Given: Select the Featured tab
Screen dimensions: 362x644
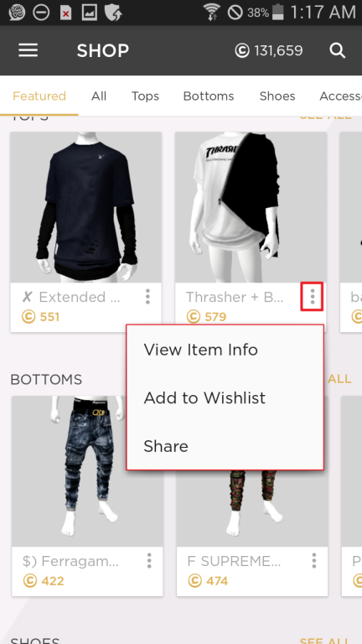Looking at the screenshot, I should click(x=39, y=96).
